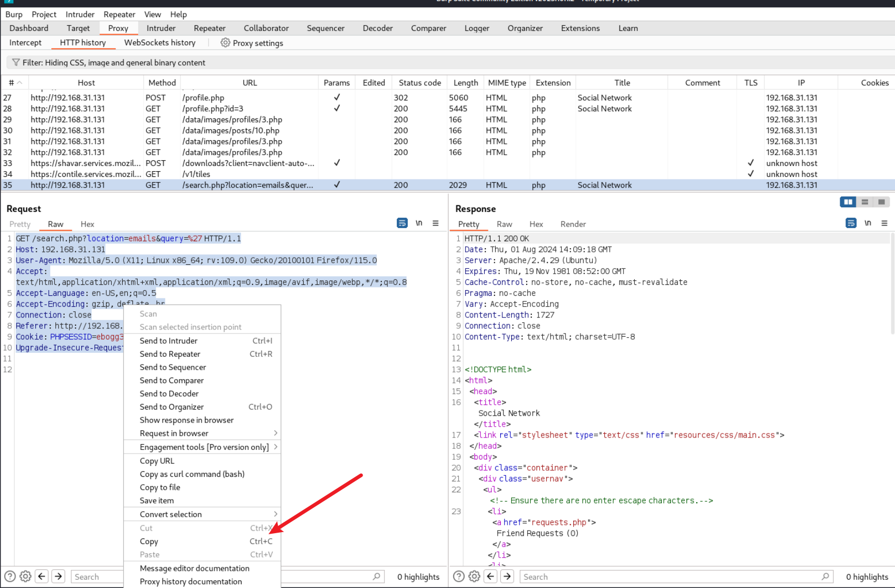Switch to the Dashboard tab

[29, 28]
